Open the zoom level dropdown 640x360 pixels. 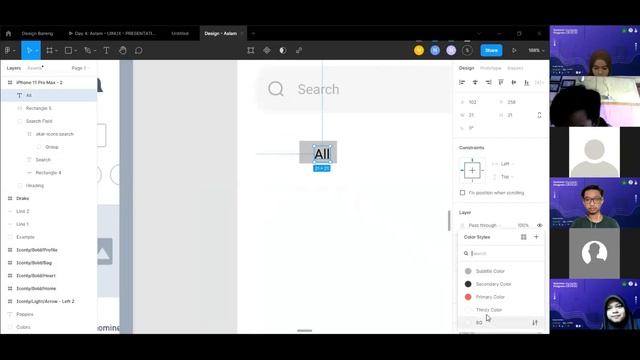536,50
